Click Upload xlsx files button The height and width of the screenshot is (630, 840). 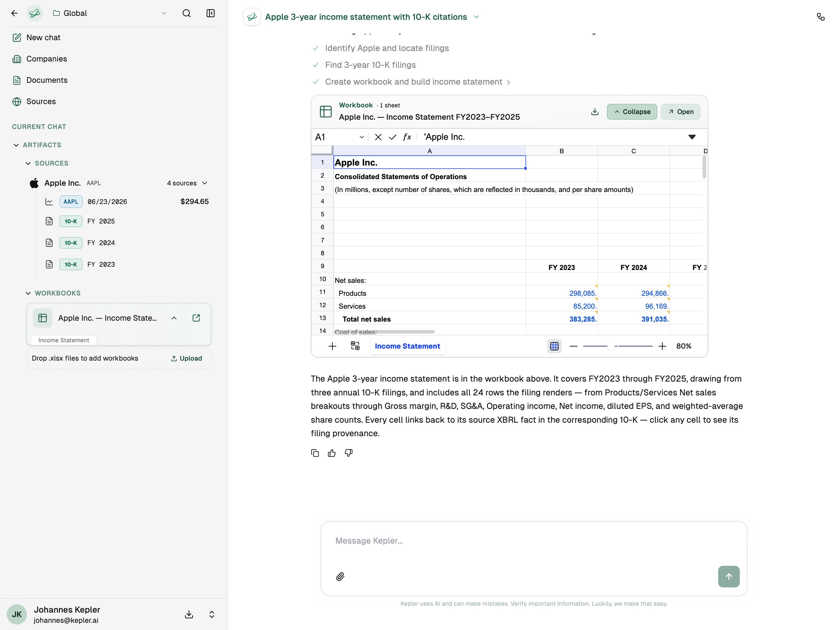point(187,358)
